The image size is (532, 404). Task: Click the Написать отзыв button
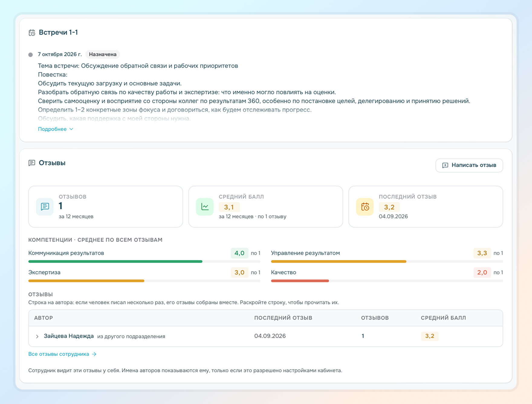pyautogui.click(x=469, y=165)
